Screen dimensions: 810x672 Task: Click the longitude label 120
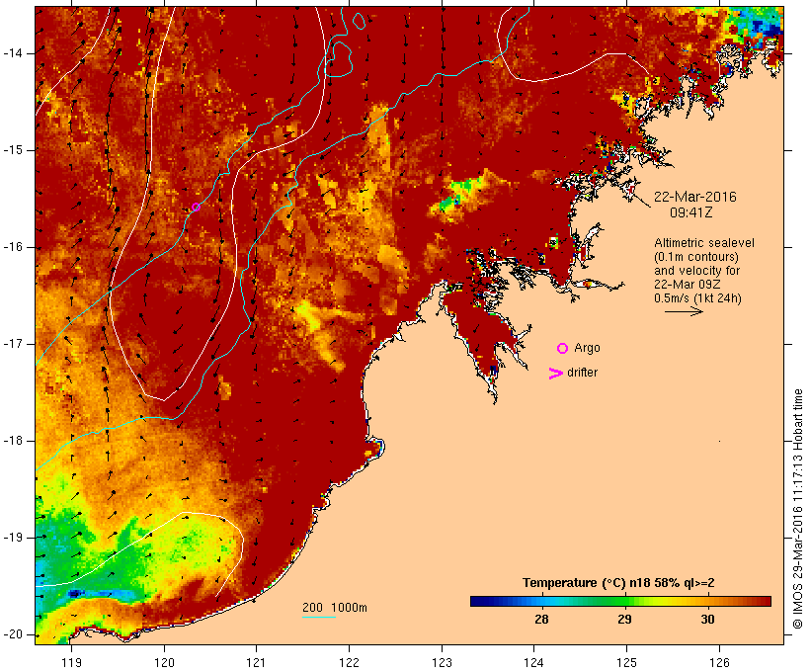pyautogui.click(x=164, y=662)
